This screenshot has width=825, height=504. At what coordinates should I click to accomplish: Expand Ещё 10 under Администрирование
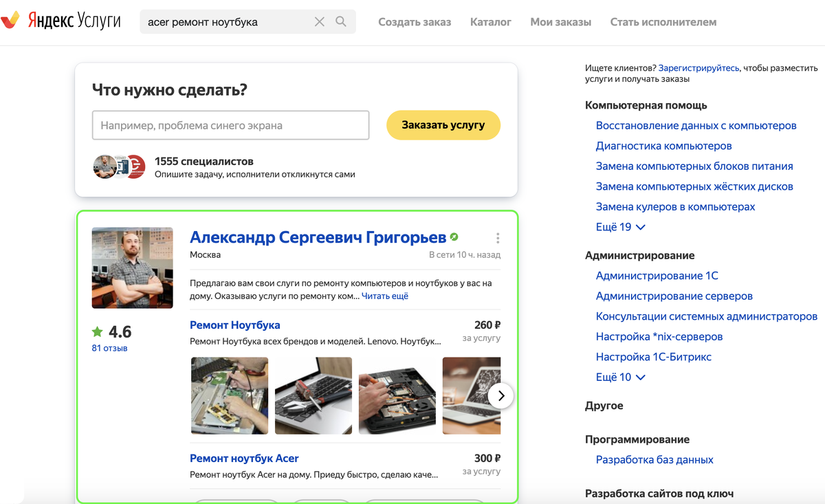[x=621, y=377]
